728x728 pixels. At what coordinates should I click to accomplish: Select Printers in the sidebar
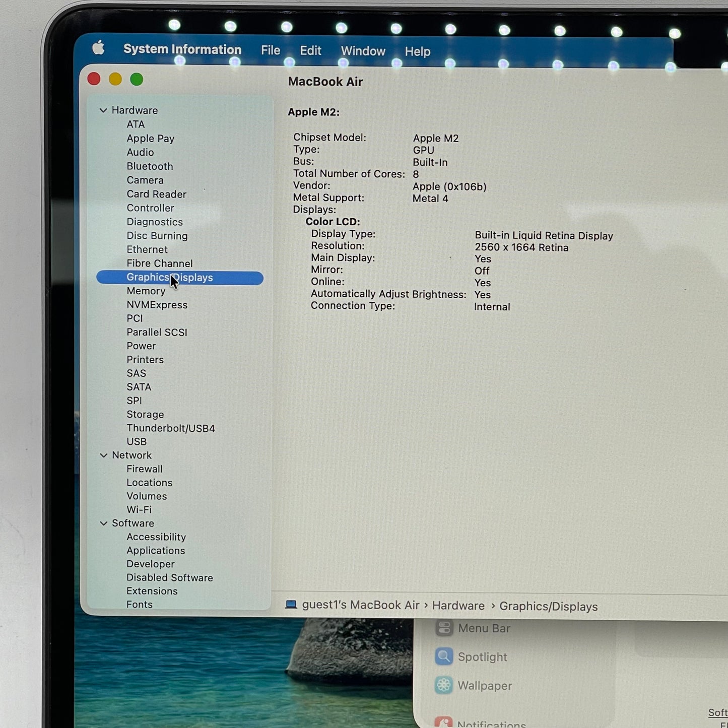(x=145, y=360)
